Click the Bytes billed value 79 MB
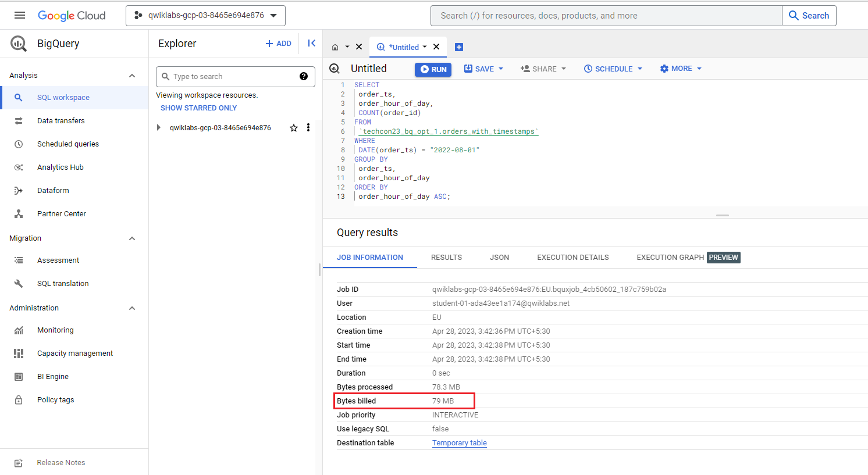 tap(443, 401)
